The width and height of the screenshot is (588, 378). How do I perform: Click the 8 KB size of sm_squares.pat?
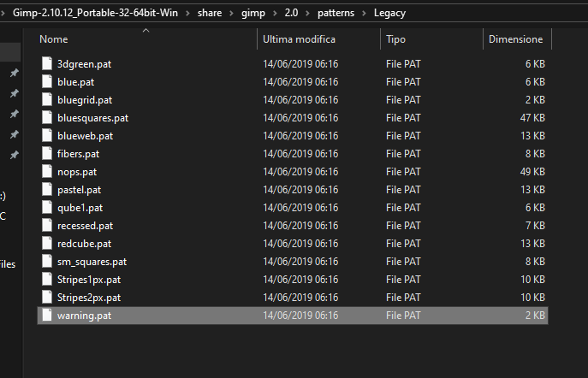535,262
